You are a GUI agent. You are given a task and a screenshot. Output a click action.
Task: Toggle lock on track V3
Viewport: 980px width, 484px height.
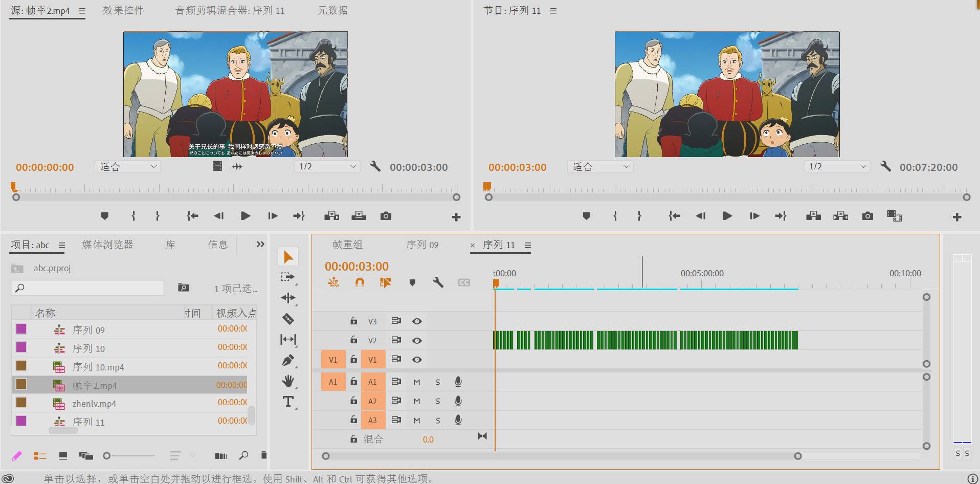(x=353, y=321)
